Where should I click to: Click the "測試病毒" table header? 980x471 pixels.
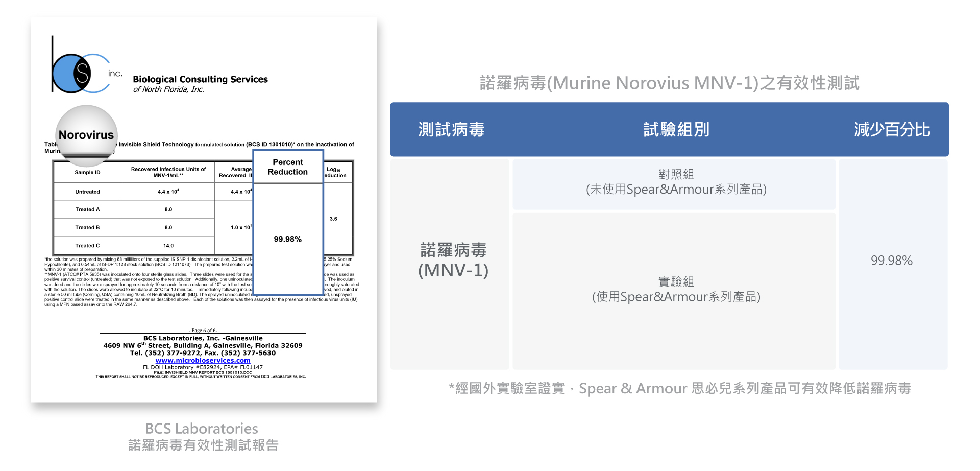(451, 129)
